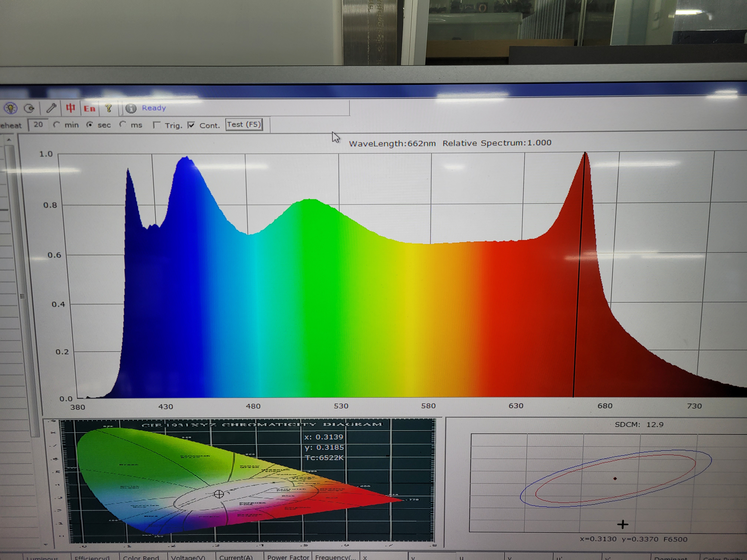
Task: Click the circular refresh icon in toolbar
Action: click(29, 108)
